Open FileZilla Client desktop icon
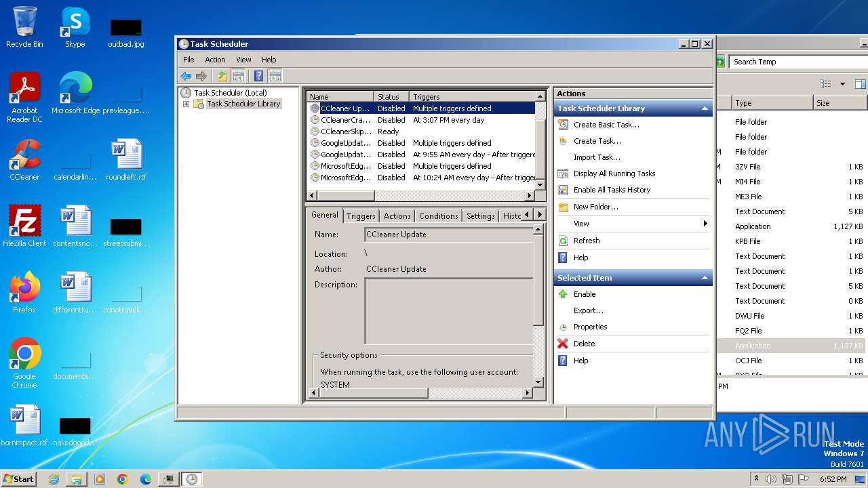This screenshot has height=488, width=868. (24, 226)
